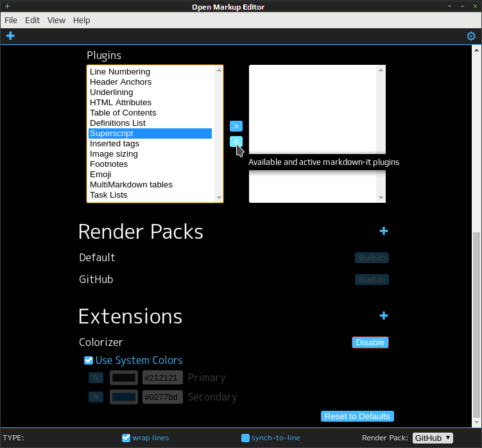The image size is (482, 448).
Task: Click the Built-in button for GitHub pack
Action: click(x=372, y=279)
